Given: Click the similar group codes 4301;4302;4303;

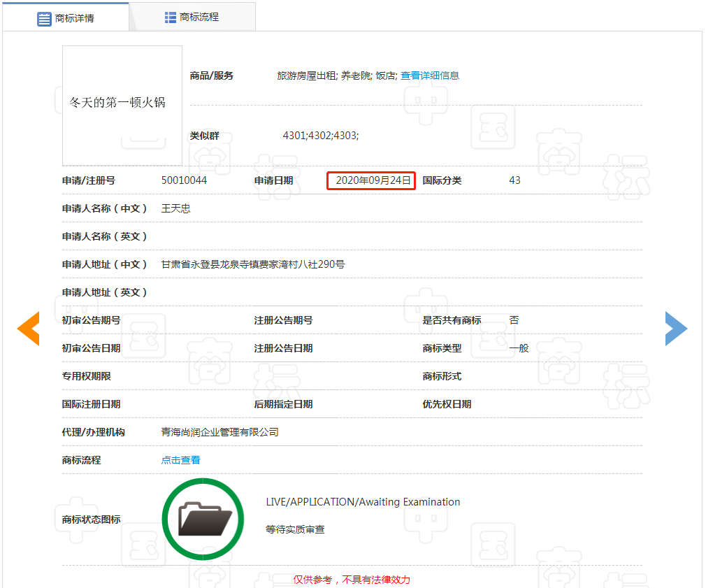Looking at the screenshot, I should 320,136.
